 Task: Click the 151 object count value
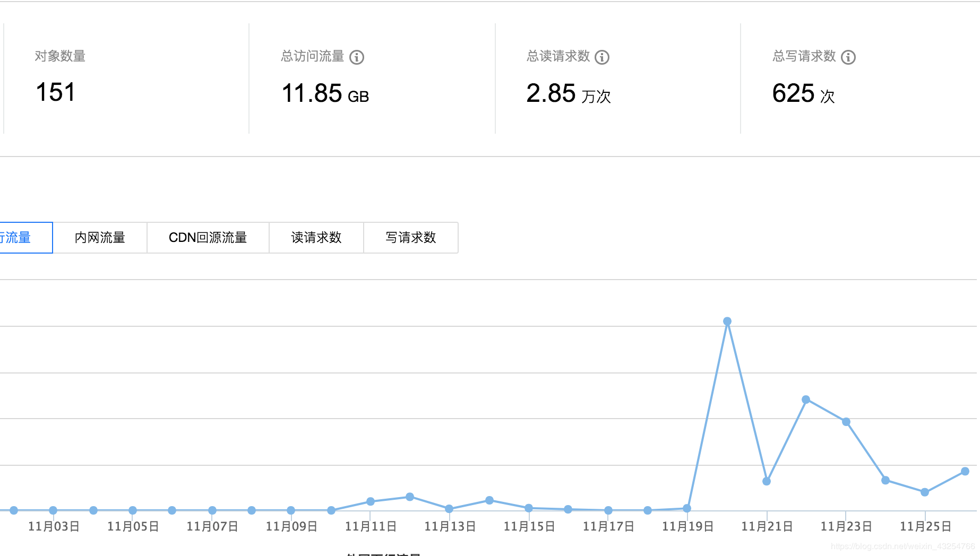(56, 92)
